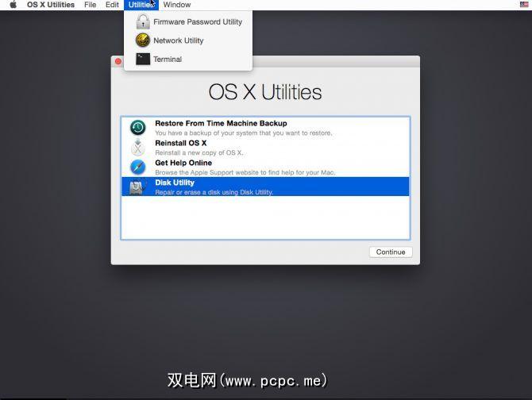Open the OS X Utilities application menu
Image resolution: width=532 pixels, height=400 pixels.
pyautogui.click(x=51, y=5)
